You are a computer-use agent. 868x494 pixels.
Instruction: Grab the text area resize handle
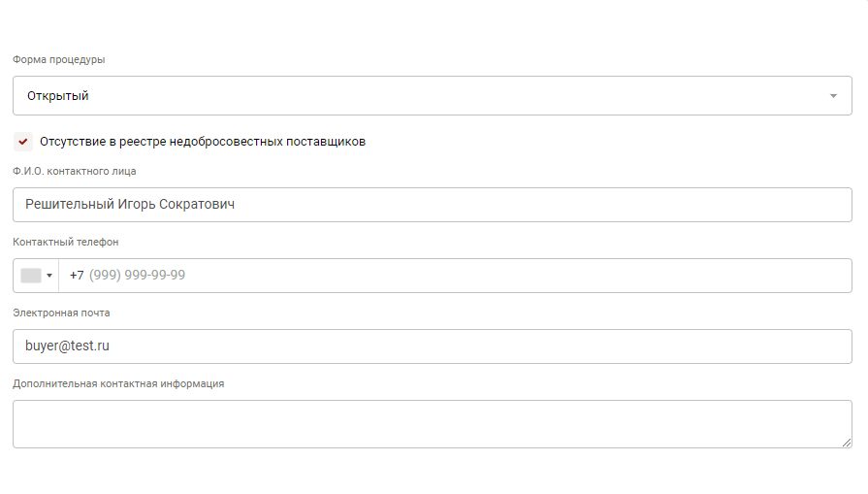tap(847, 443)
